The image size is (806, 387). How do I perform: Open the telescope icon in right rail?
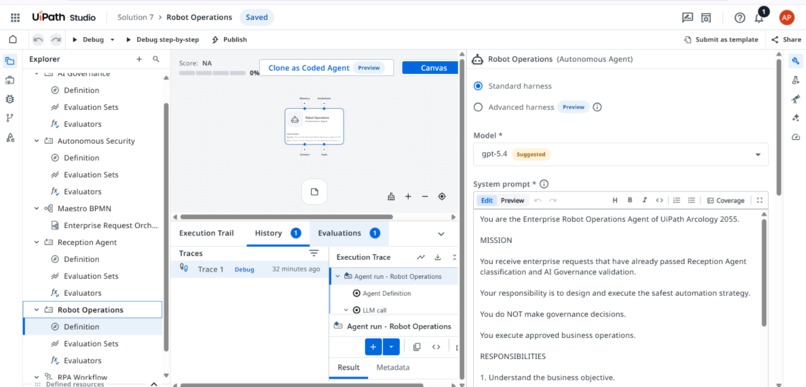(796, 99)
